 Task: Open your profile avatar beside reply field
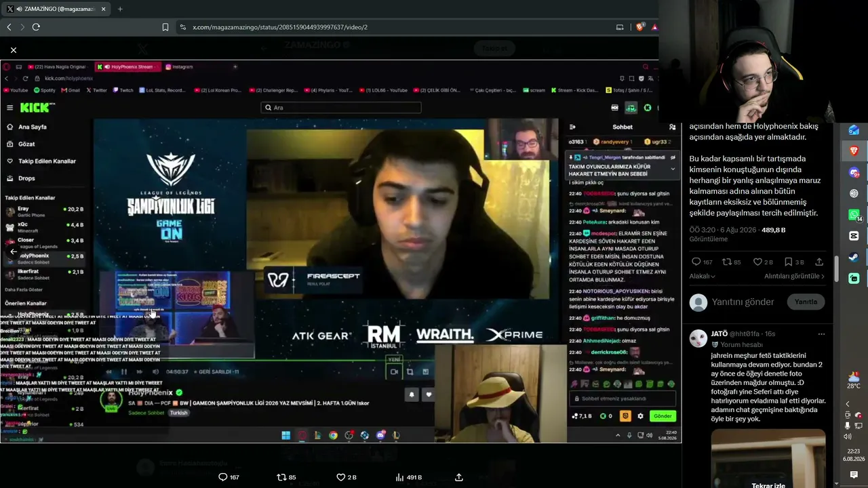698,302
